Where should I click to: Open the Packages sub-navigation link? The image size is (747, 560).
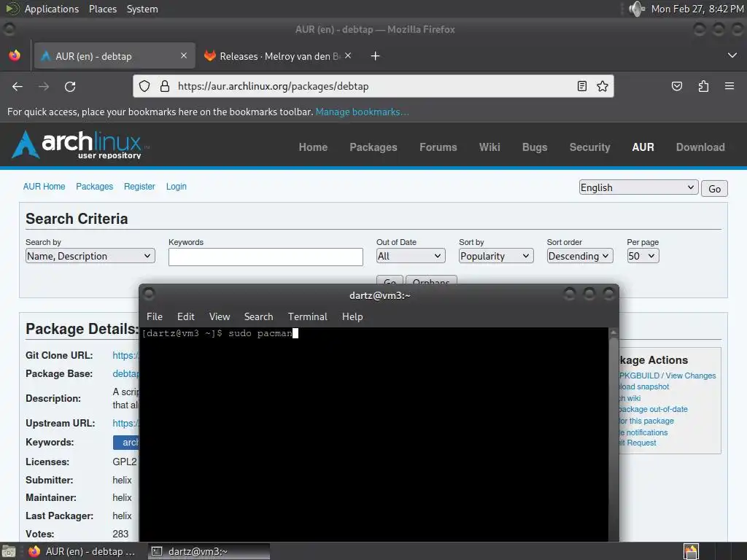[x=94, y=187]
